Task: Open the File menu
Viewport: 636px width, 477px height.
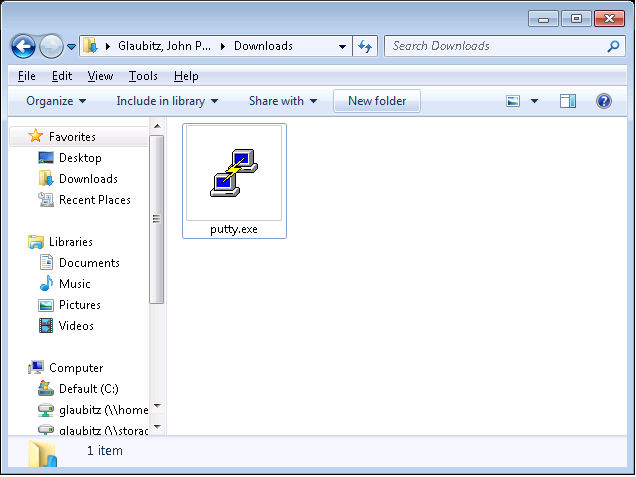Action: (x=27, y=76)
